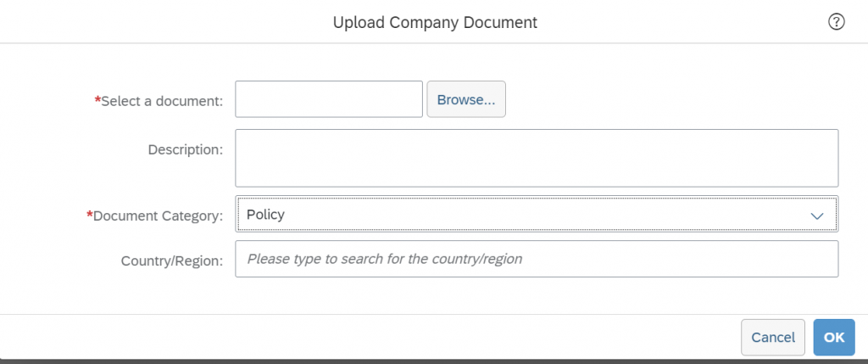Focus the Select a document file field
This screenshot has height=364, width=868.
tap(329, 99)
